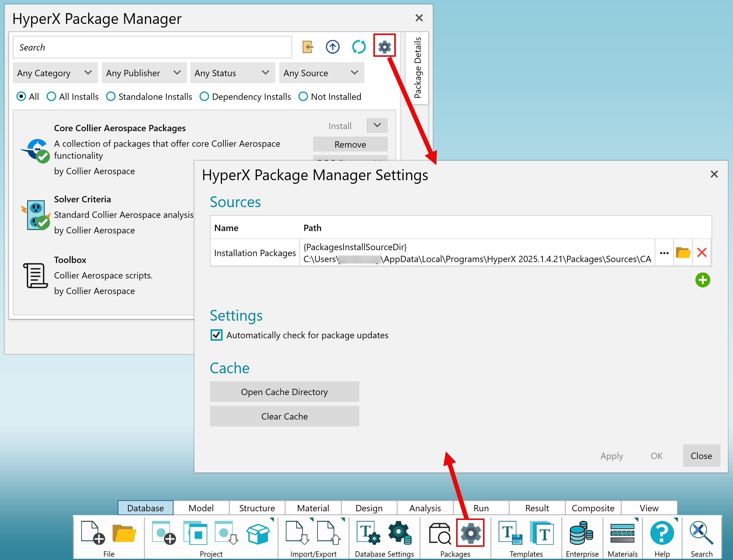
Task: Click the Toolbox scroll package icon
Action: point(35,276)
